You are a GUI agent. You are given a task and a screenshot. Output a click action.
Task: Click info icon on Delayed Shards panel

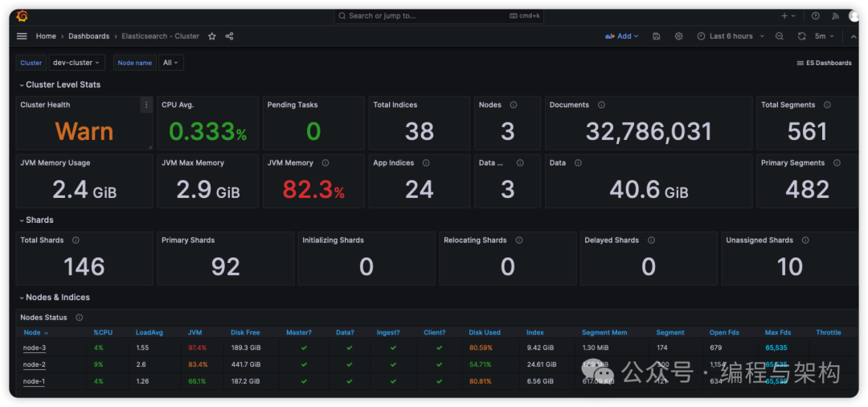tap(651, 240)
